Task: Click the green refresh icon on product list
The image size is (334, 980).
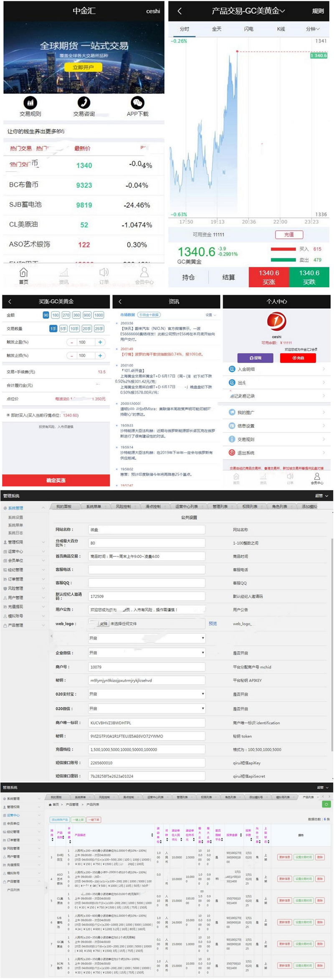Action: [326, 804]
